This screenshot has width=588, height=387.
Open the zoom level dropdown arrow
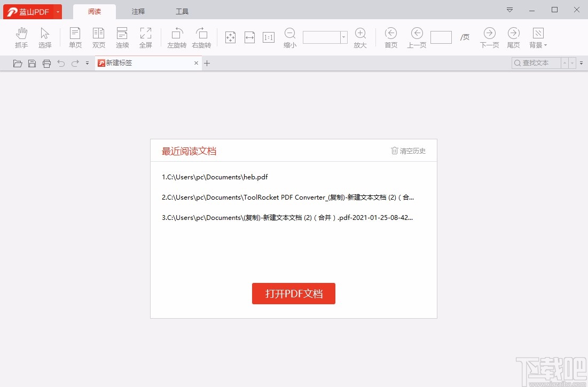343,37
